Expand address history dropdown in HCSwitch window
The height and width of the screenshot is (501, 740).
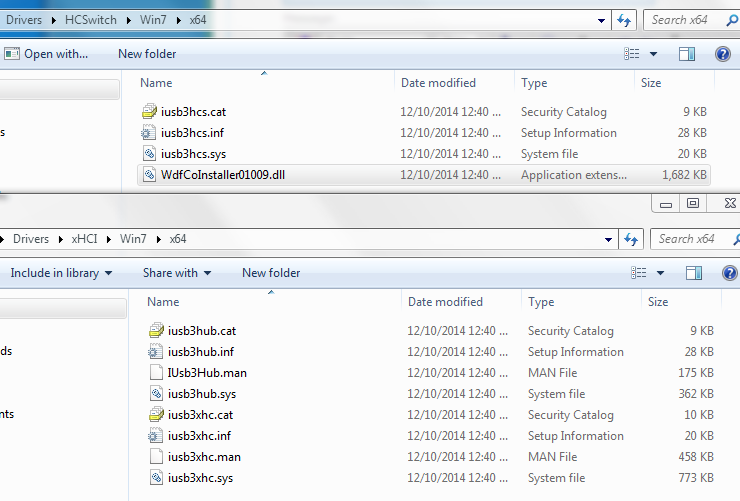pos(601,20)
